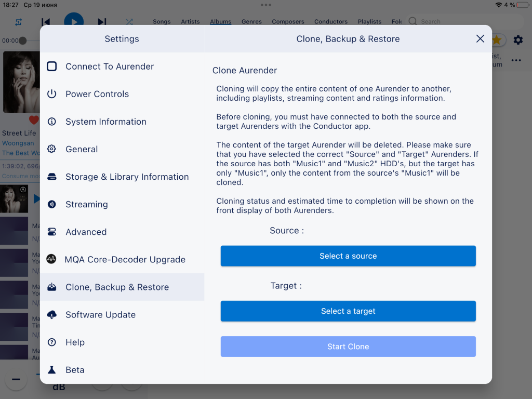The width and height of the screenshot is (532, 399).
Task: Click the General gear icon
Action: tap(51, 149)
